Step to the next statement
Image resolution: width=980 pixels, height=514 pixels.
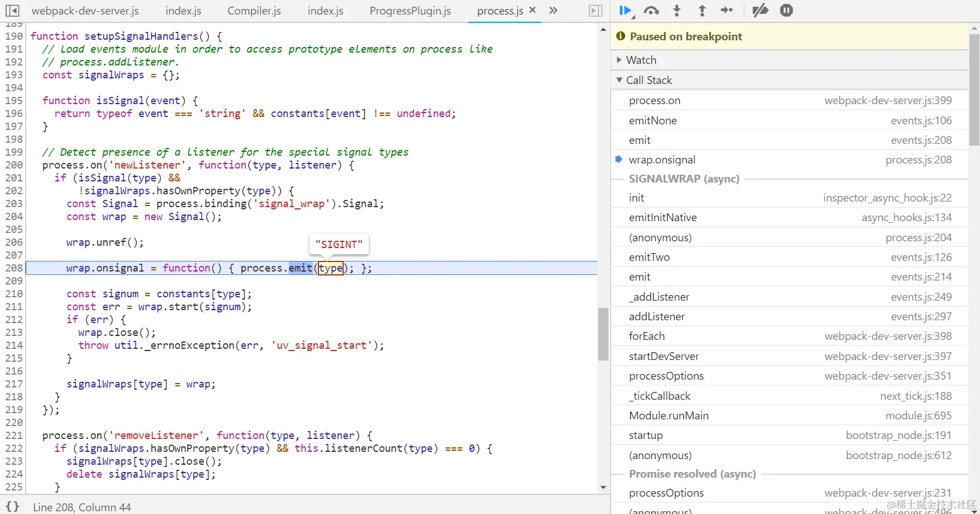pyautogui.click(x=727, y=11)
